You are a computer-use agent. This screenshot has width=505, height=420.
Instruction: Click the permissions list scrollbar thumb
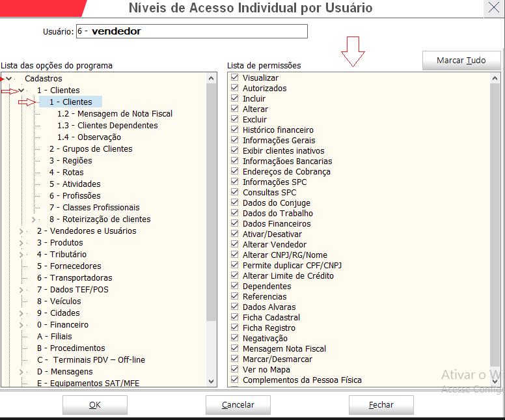[495, 225]
